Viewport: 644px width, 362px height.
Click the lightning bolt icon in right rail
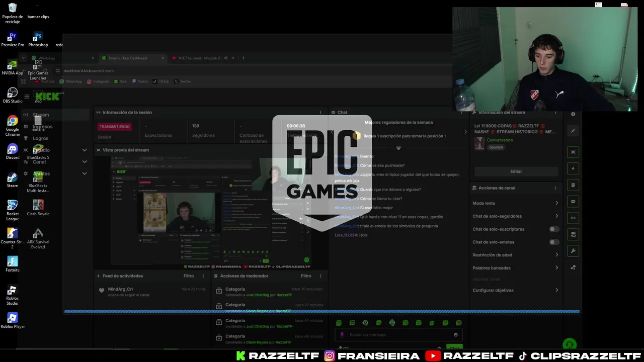coord(573,168)
